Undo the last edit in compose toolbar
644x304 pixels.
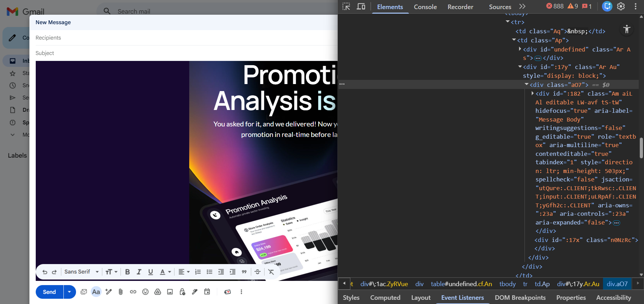click(45, 272)
